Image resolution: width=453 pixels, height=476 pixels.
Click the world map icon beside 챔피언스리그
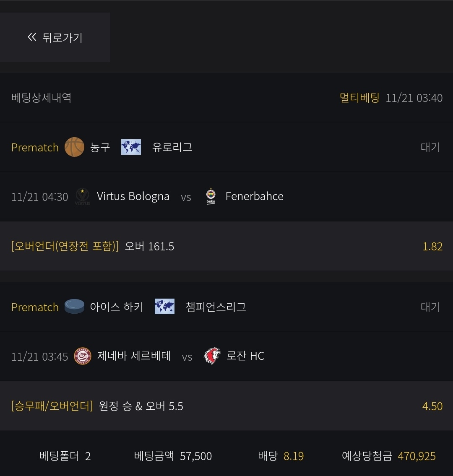pyautogui.click(x=164, y=307)
